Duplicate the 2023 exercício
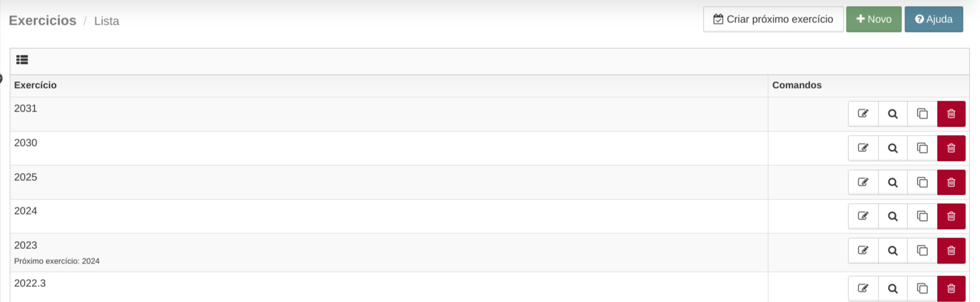The width and height of the screenshot is (980, 302). point(922,251)
